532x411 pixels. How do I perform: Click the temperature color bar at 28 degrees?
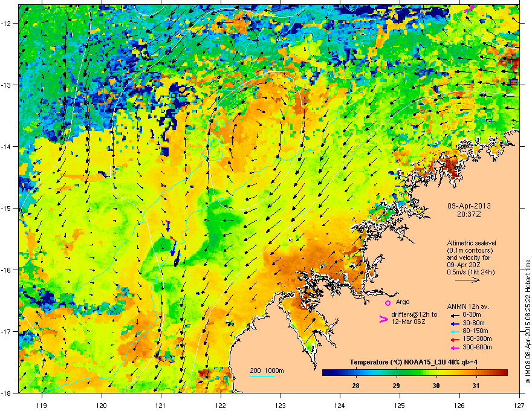[355, 372]
